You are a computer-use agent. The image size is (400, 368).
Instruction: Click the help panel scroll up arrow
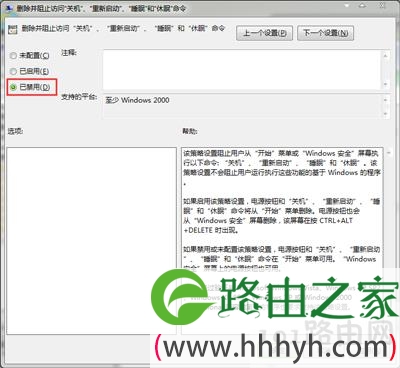coord(389,153)
